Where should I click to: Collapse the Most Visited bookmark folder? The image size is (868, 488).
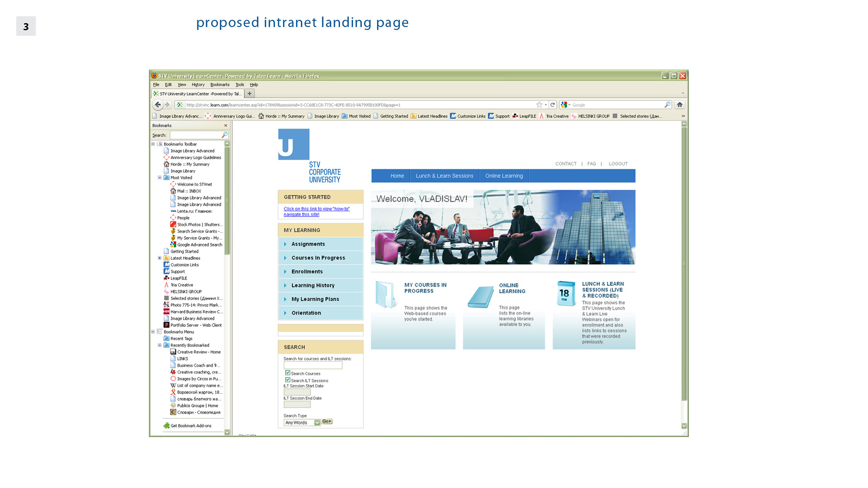160,177
